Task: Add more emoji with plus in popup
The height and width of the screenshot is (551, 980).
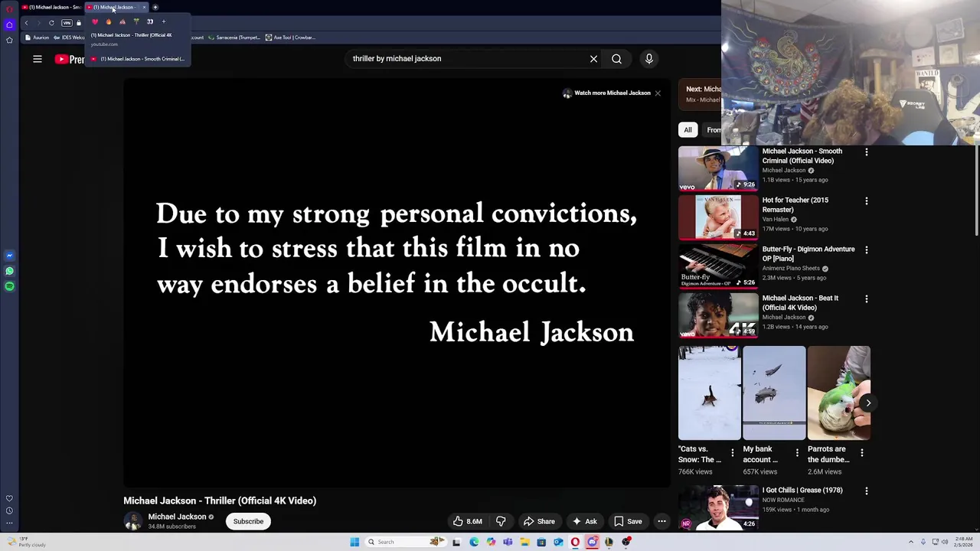Action: point(163,21)
